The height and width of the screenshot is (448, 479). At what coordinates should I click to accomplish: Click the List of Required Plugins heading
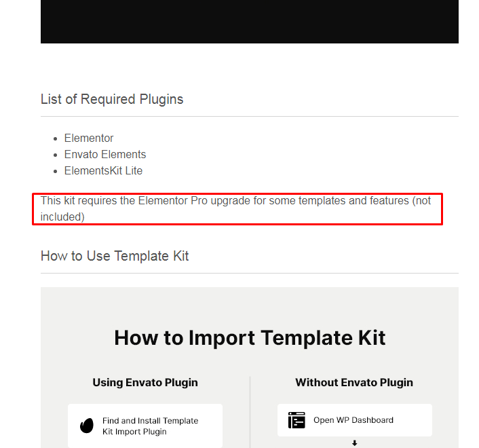[112, 99]
